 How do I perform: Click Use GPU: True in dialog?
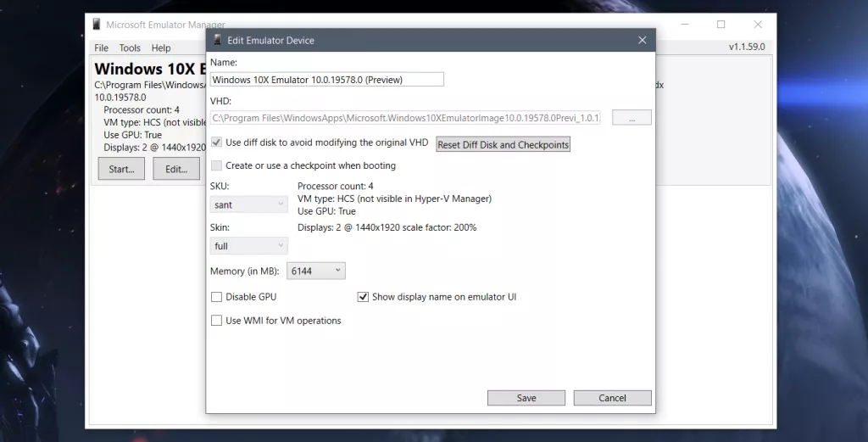[x=326, y=211]
